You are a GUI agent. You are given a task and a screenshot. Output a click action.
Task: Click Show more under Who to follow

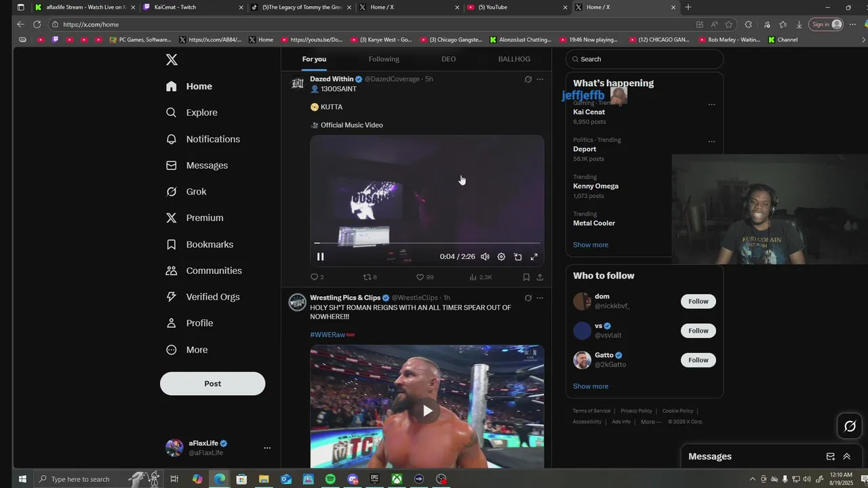591,386
